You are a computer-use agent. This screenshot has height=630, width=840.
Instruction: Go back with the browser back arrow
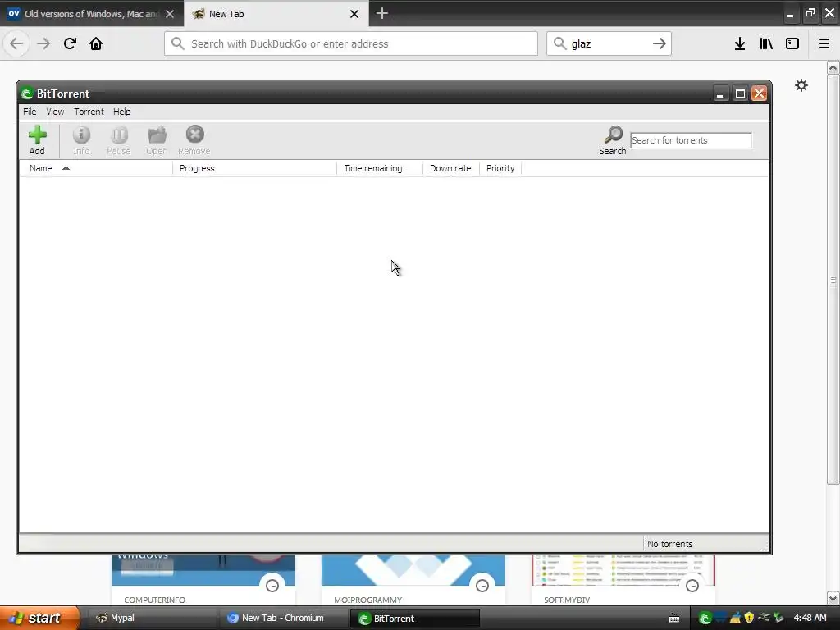(x=16, y=44)
